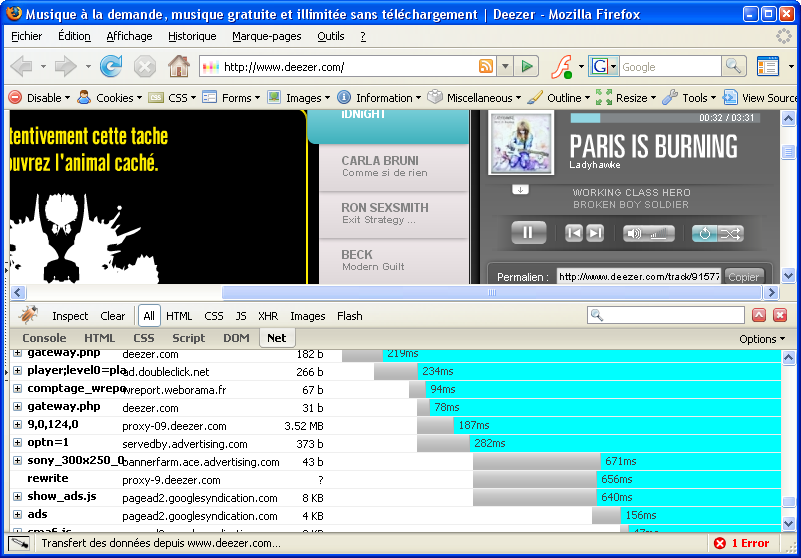The height and width of the screenshot is (558, 801).
Task: Open the Cookies web developer menu
Action: tap(109, 98)
